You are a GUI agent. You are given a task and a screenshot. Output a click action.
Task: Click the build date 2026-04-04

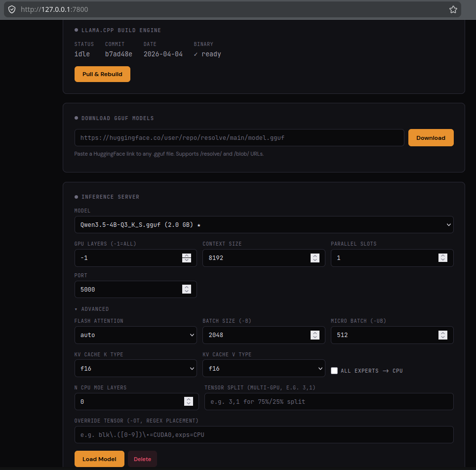pos(163,54)
